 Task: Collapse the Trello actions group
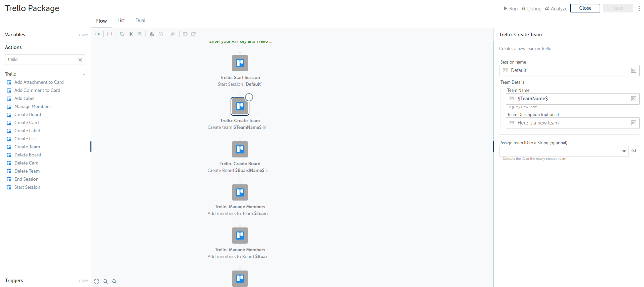pos(84,74)
